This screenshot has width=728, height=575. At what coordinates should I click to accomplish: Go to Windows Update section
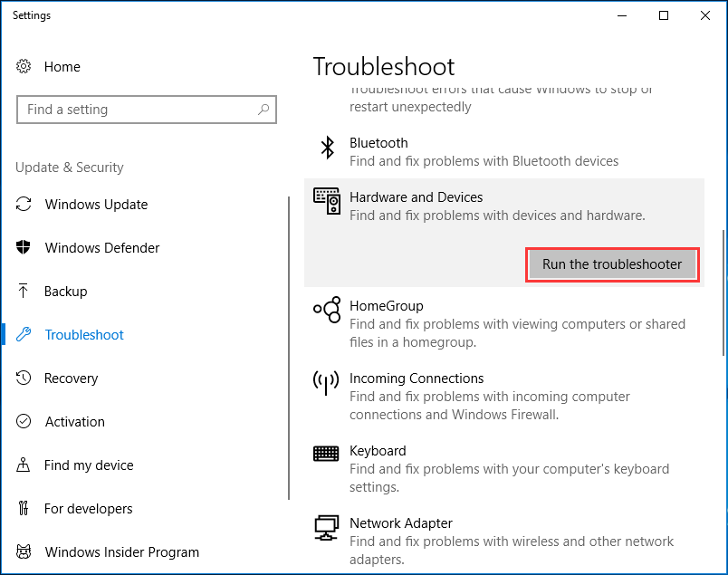[x=96, y=205]
